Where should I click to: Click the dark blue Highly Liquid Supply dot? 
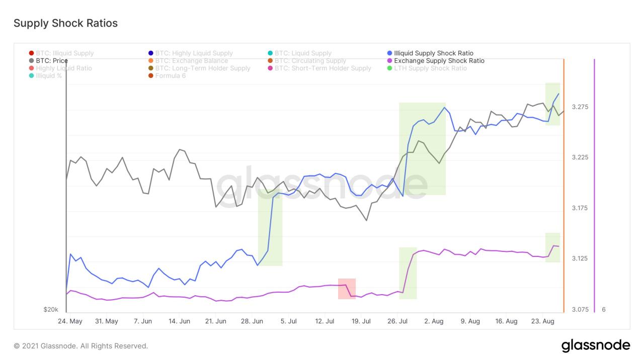point(151,53)
